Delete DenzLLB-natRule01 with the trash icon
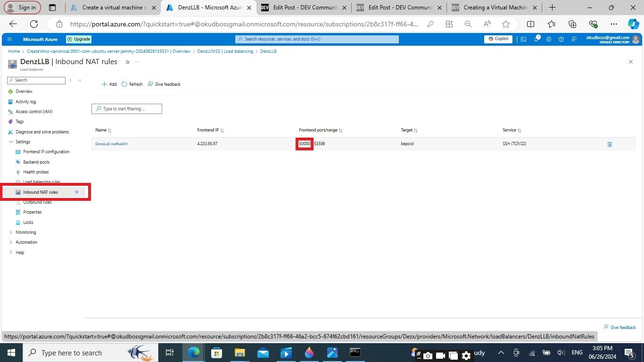 tap(609, 144)
